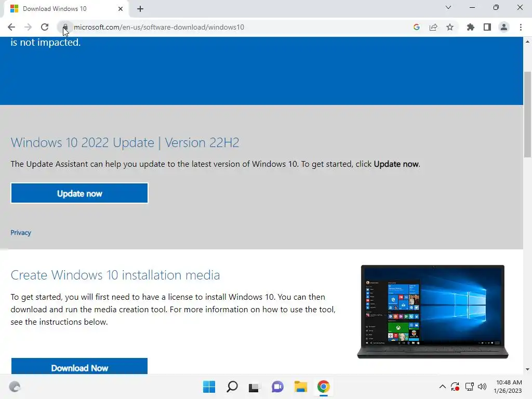Click the Create Windows 10 installation media heading
The height and width of the screenshot is (399, 532).
coord(115,275)
